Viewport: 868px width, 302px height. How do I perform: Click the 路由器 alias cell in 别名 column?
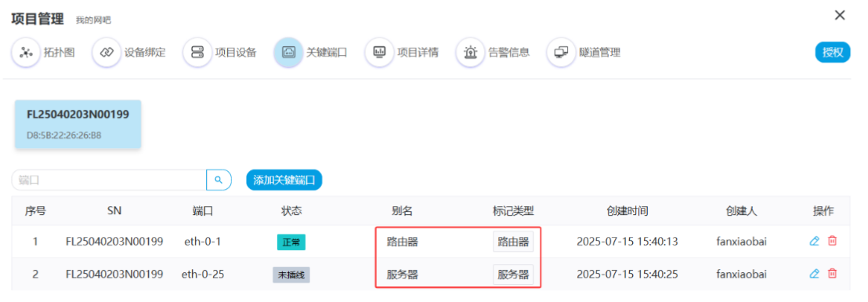tap(402, 242)
